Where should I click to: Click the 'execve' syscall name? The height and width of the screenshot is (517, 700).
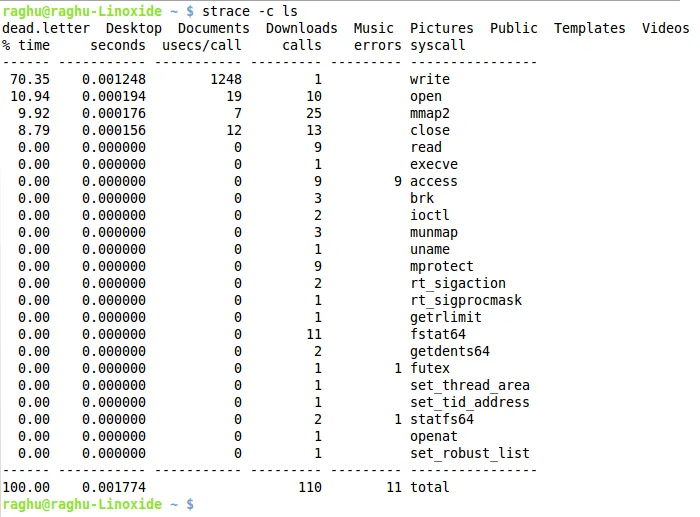[x=434, y=164]
